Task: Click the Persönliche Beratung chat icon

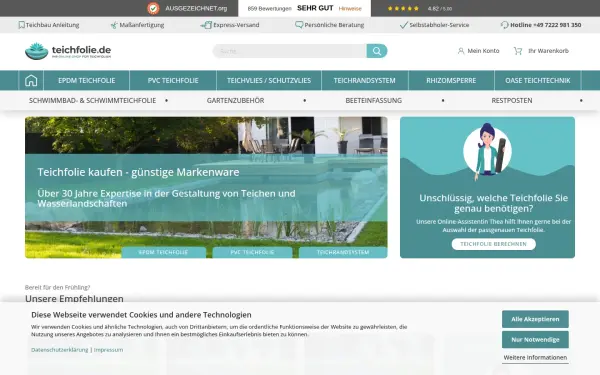Action: click(299, 25)
